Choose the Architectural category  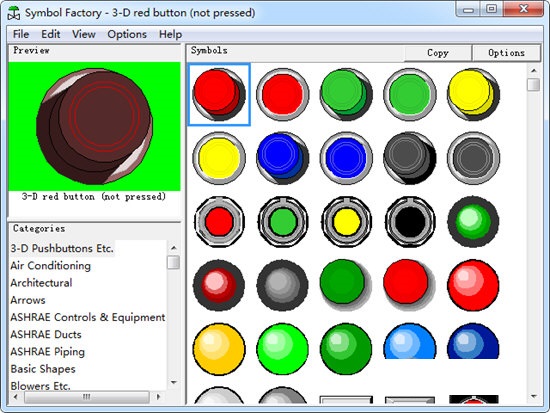(x=41, y=283)
